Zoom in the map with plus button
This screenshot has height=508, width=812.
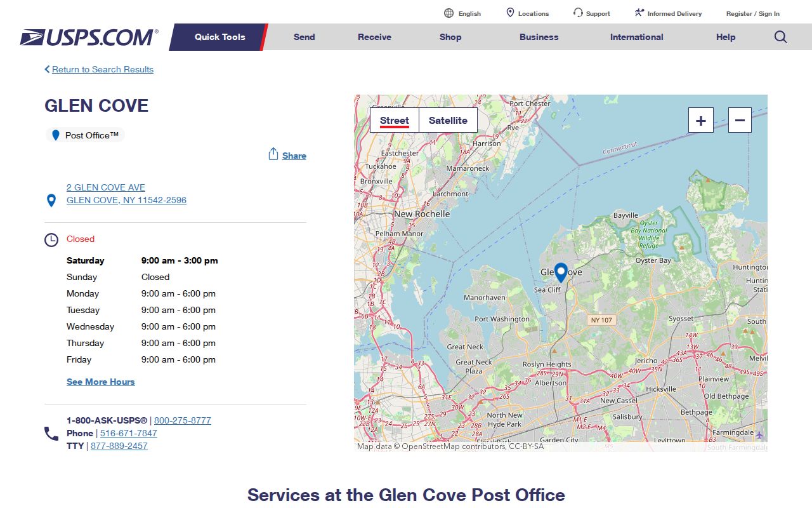coord(701,120)
